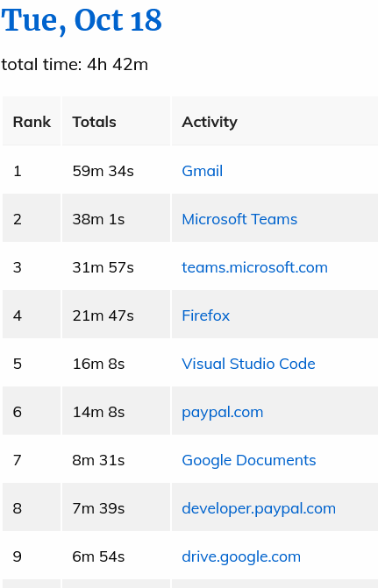Visit the developer.paypal.com link
This screenshot has width=378, height=588.
[259, 509]
